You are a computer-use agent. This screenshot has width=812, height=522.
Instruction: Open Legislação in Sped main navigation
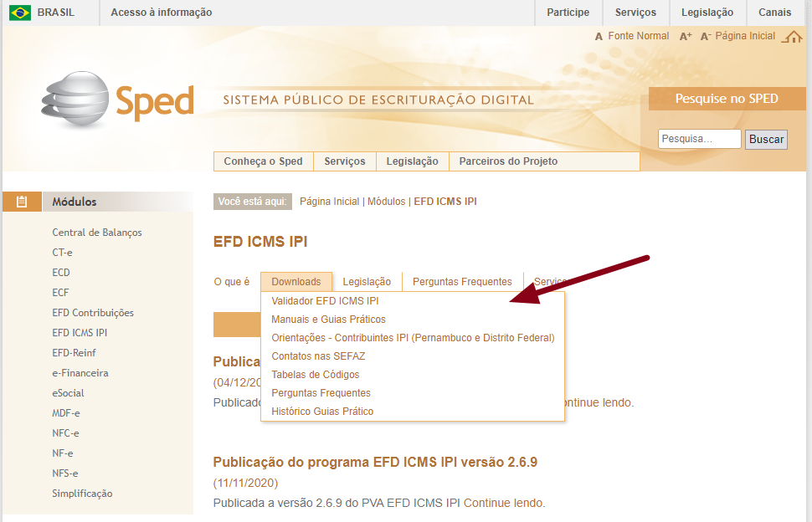click(412, 161)
